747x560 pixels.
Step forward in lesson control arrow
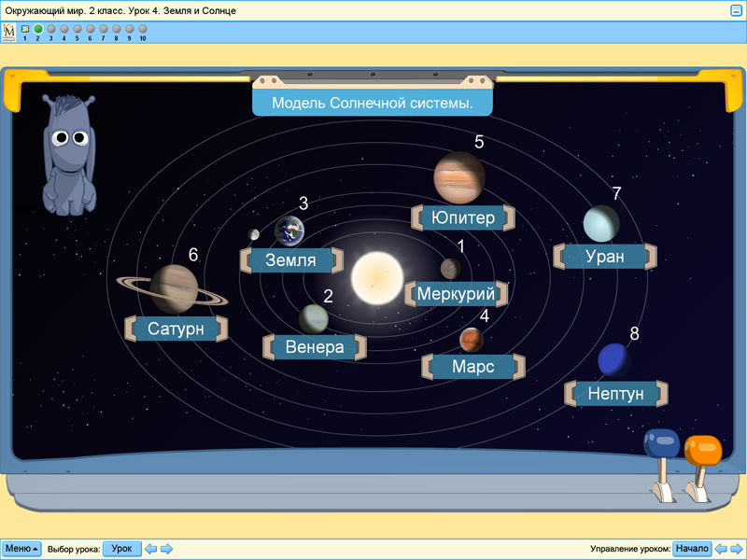737,549
